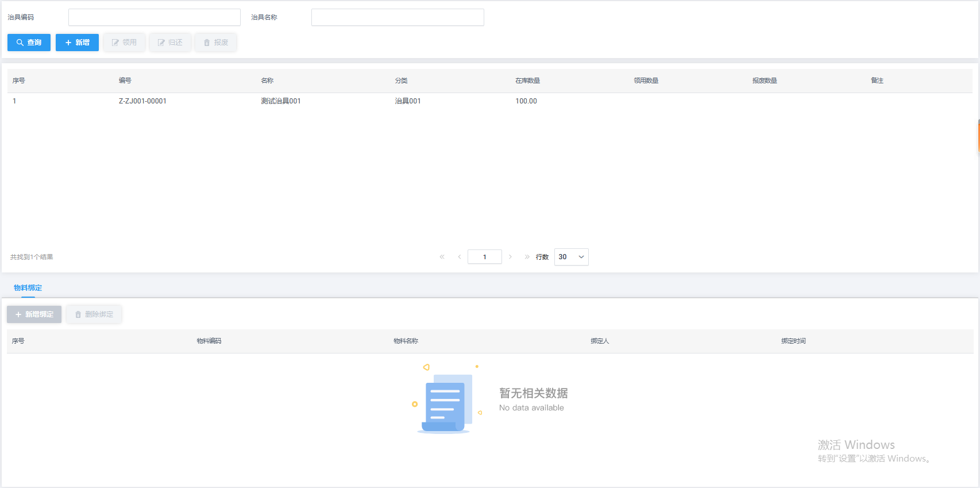Click the 删除绑定 delete binding button
The image size is (980, 488).
click(94, 314)
